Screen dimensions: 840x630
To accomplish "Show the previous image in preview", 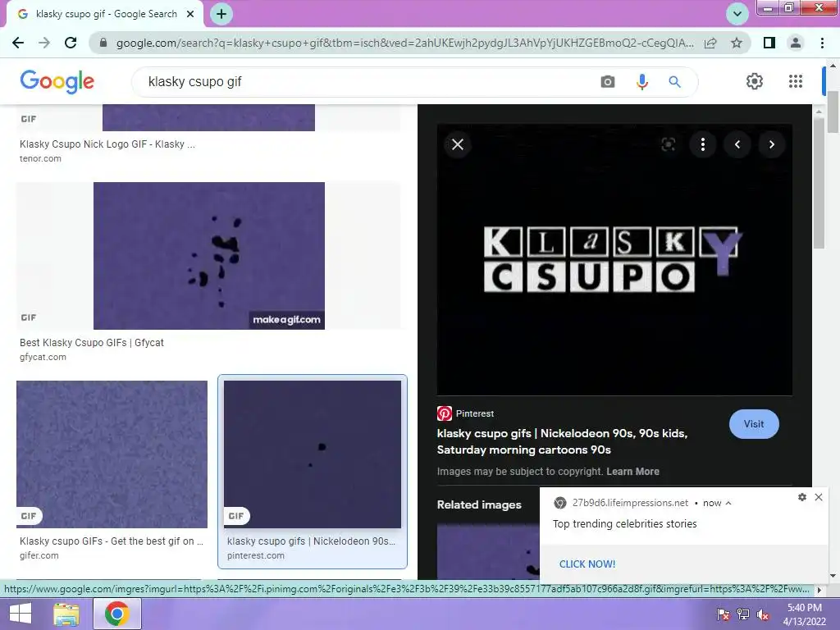I will point(737,144).
